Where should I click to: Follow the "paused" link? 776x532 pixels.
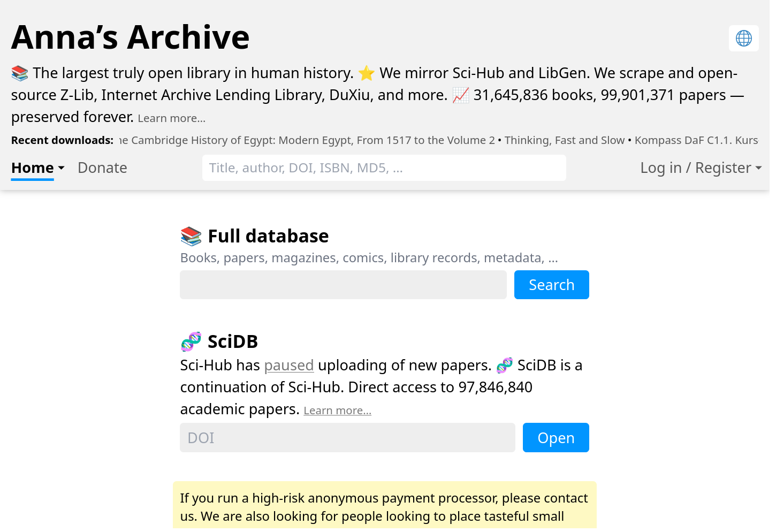[288, 366]
